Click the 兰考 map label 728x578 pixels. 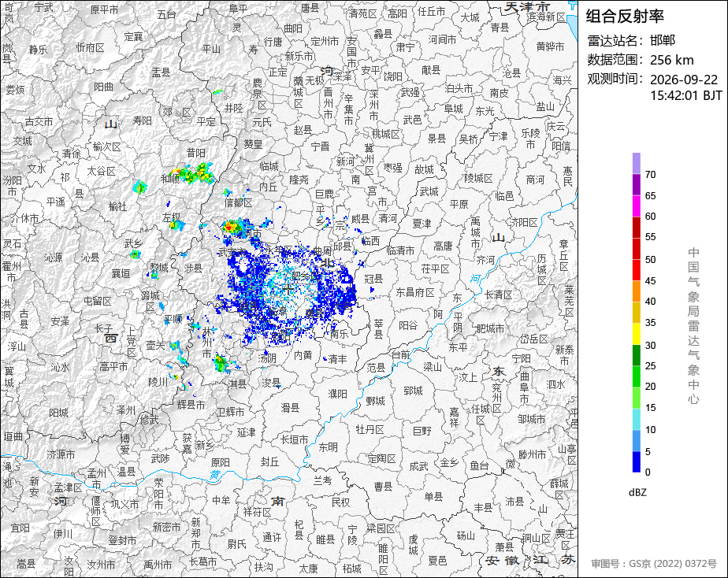click(x=323, y=480)
